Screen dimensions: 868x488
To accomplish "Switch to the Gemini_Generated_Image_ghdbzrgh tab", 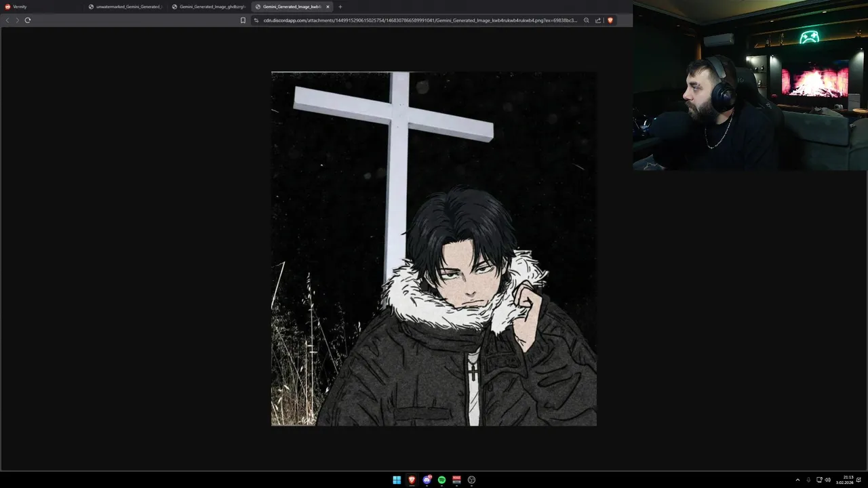I will [209, 7].
